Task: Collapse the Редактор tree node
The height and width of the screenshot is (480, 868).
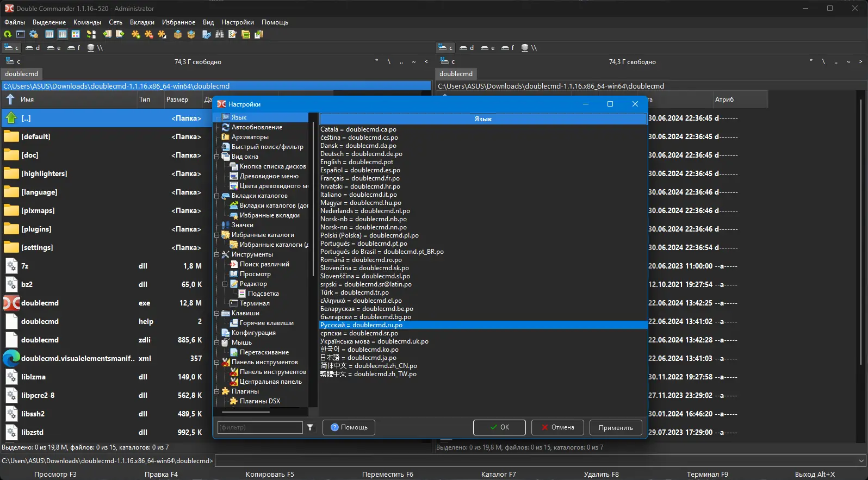Action: point(225,284)
